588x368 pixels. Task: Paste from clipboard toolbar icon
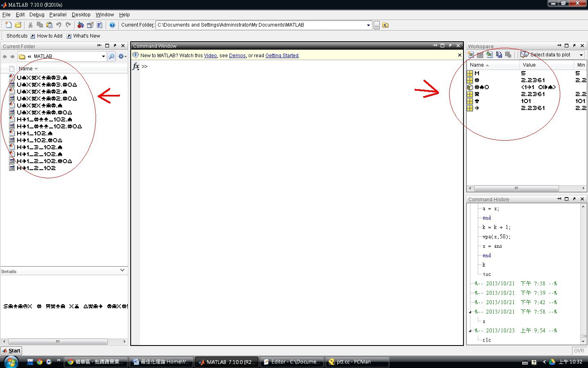49,25
